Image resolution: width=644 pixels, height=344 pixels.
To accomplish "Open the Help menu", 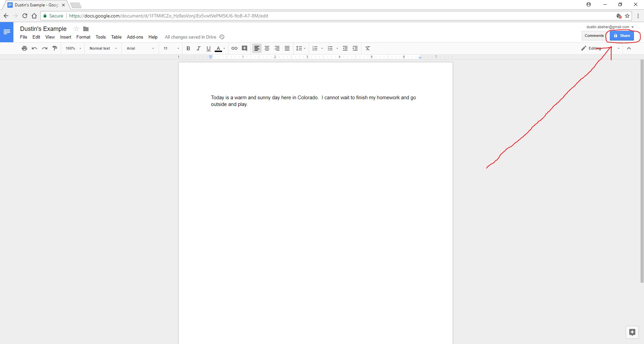I will [153, 37].
